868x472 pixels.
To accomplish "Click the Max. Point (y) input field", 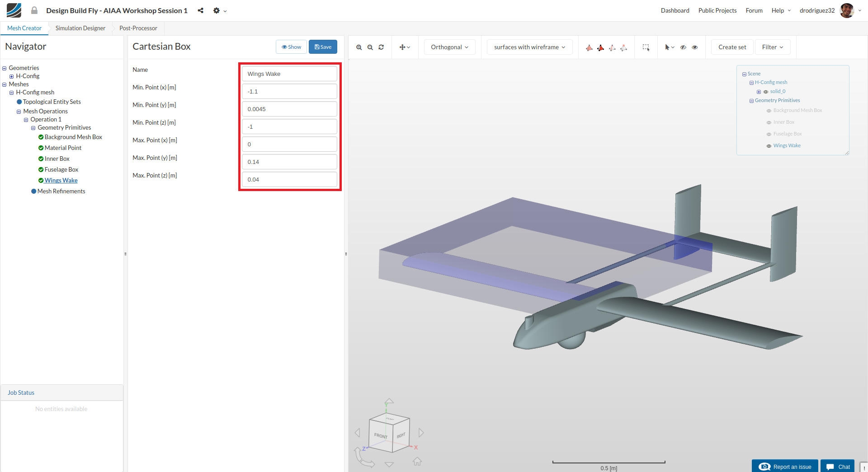I will (289, 162).
